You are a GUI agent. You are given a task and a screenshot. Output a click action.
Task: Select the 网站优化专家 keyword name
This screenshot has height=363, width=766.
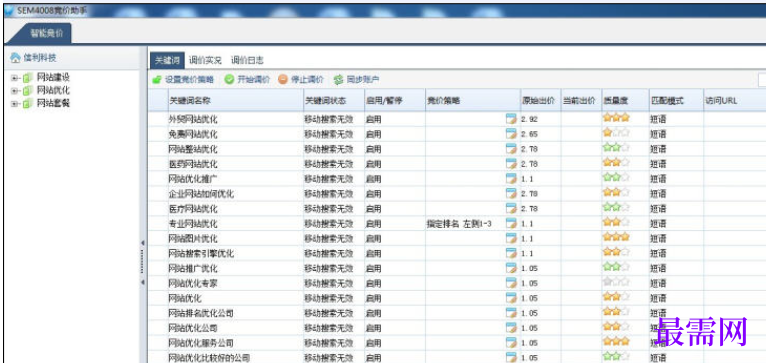(x=193, y=283)
